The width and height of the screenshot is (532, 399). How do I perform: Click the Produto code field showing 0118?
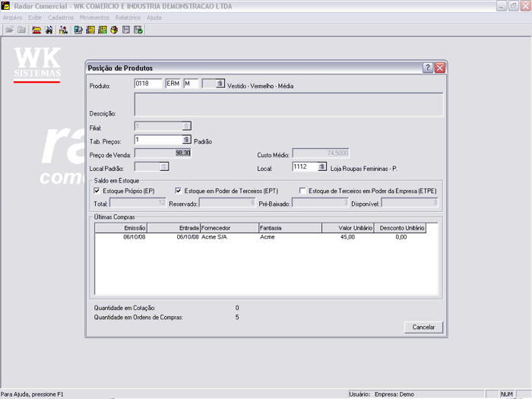(x=148, y=84)
